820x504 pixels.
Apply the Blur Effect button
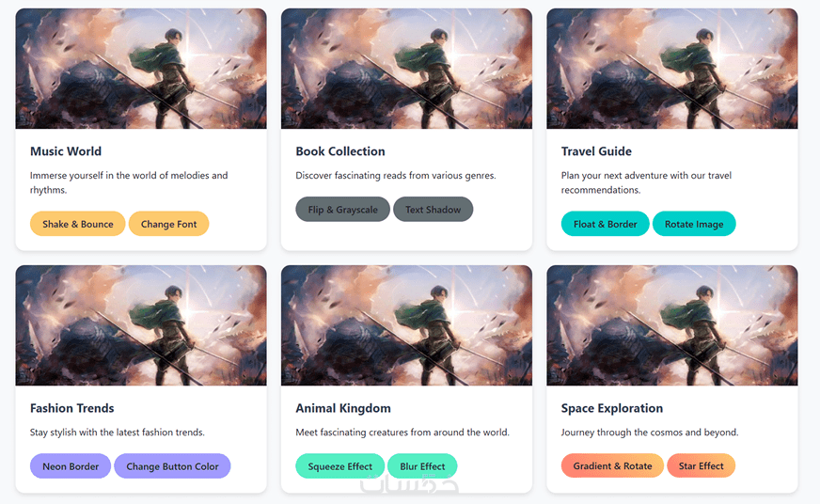click(422, 466)
